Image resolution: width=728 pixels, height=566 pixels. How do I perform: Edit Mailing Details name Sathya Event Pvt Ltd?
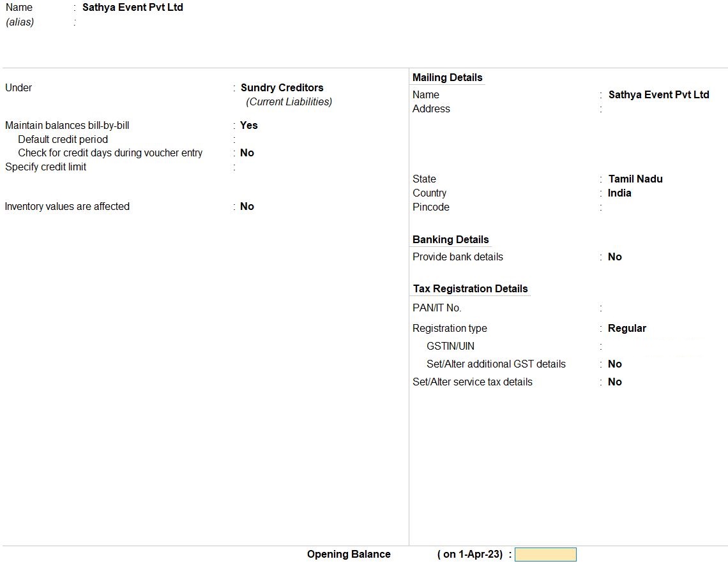point(659,94)
